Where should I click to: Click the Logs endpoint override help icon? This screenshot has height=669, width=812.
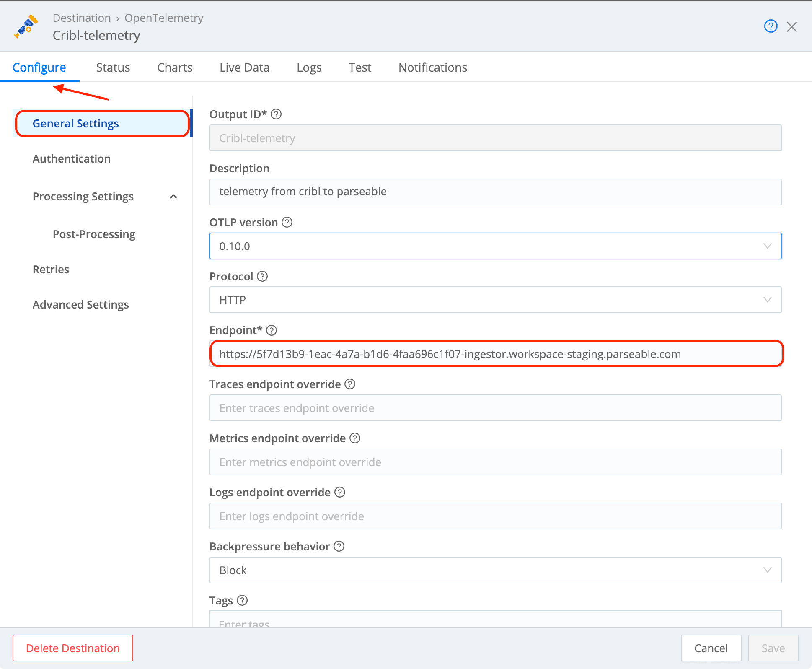click(339, 492)
